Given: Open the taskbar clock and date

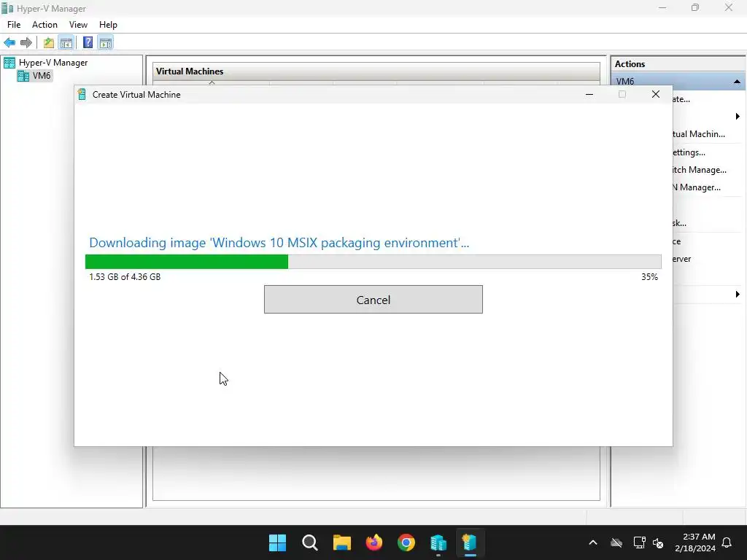Looking at the screenshot, I should tap(695, 542).
